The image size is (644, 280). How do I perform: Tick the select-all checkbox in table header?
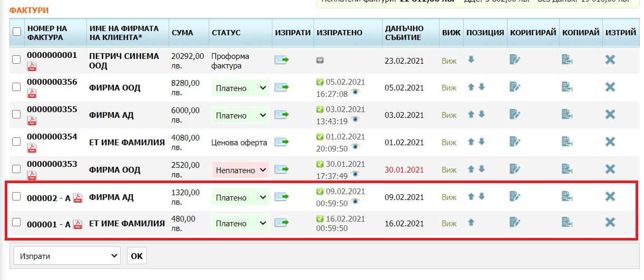(x=17, y=32)
